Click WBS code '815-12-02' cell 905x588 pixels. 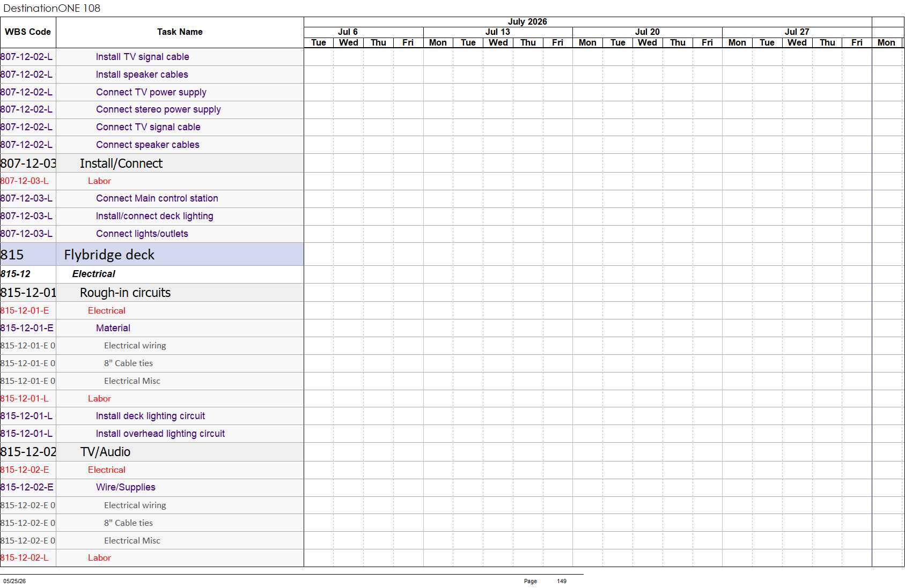click(28, 452)
